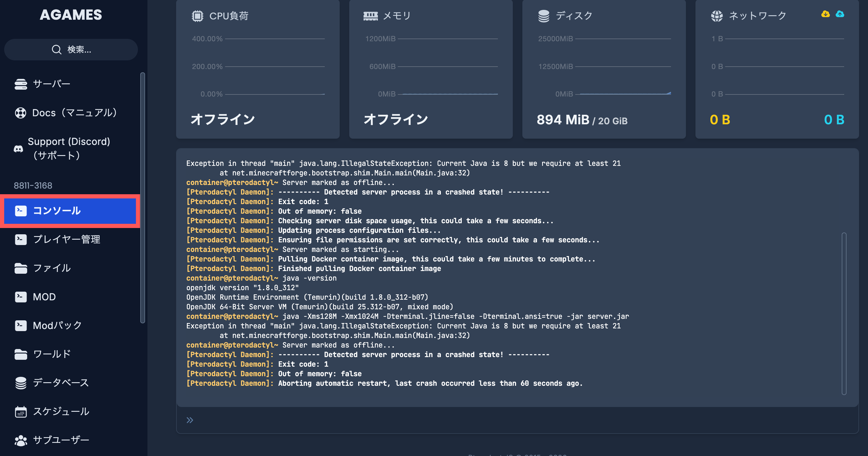Open the サーバー menu item

pos(51,84)
